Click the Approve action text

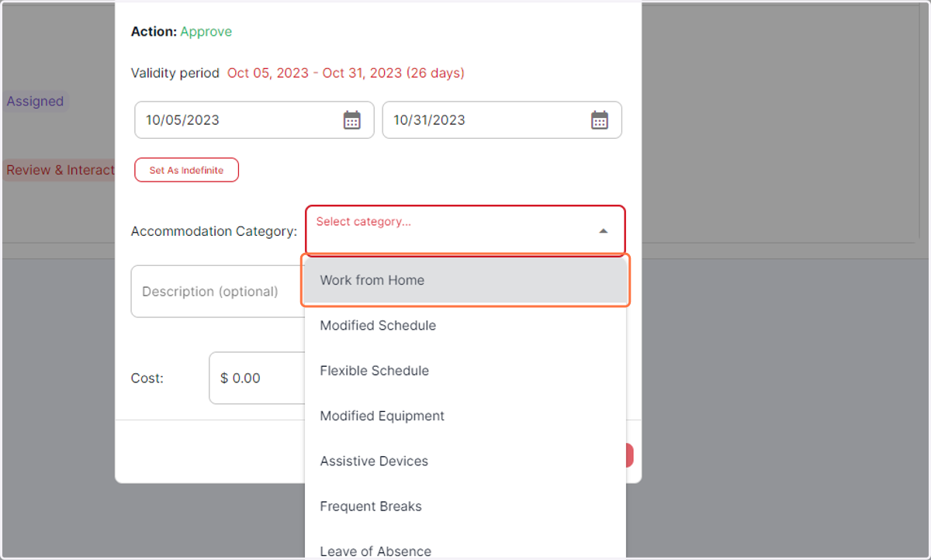tap(206, 32)
